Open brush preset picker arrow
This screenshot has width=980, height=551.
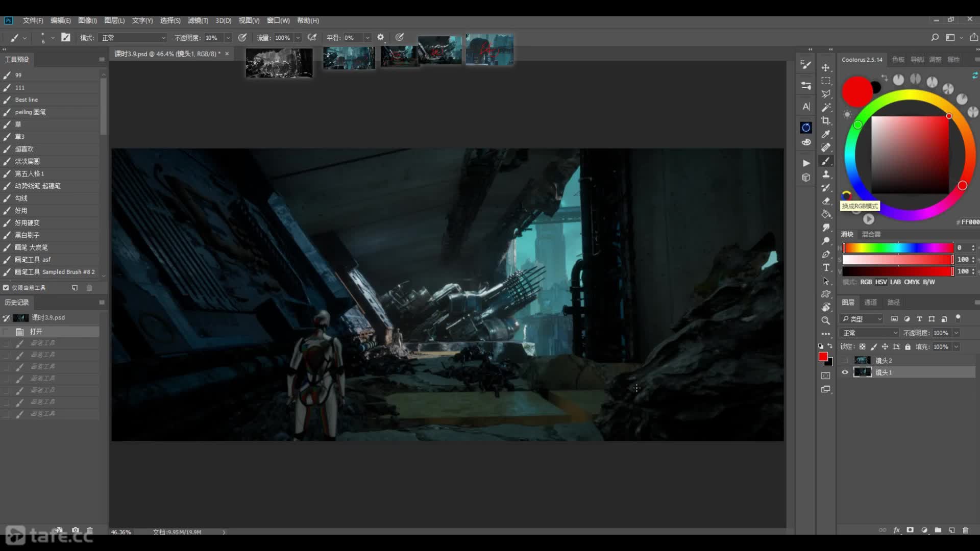[x=53, y=38]
